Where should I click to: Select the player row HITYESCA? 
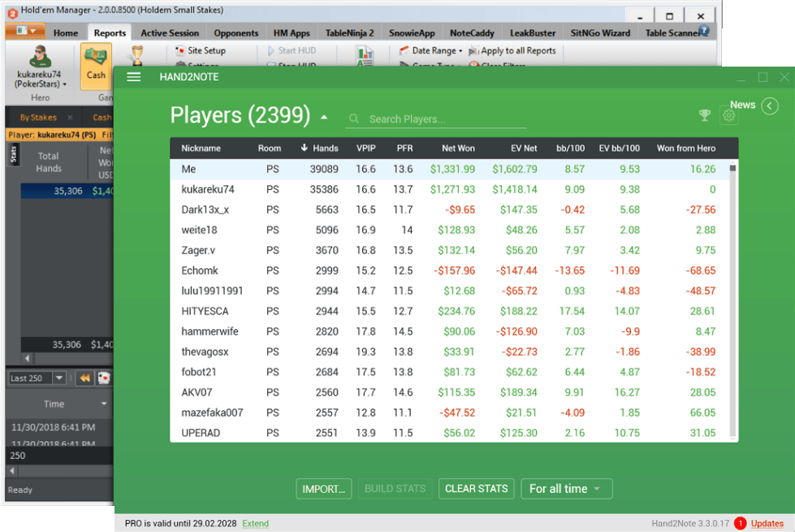[449, 311]
